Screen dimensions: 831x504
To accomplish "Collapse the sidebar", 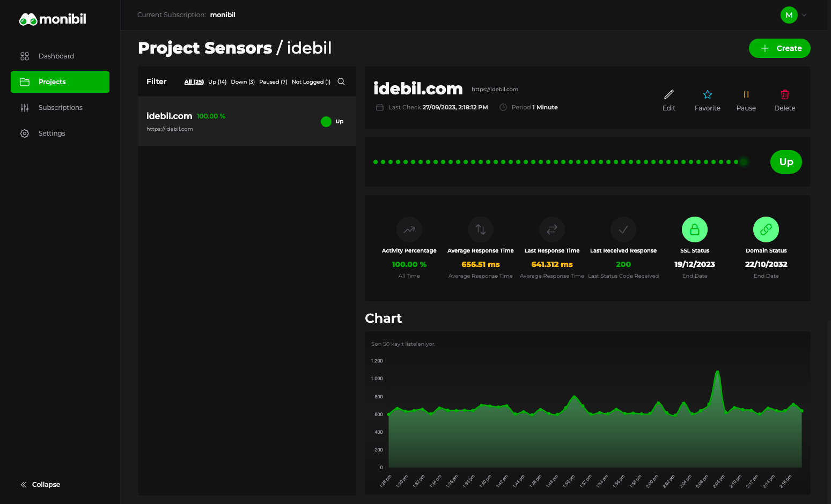I will [40, 485].
